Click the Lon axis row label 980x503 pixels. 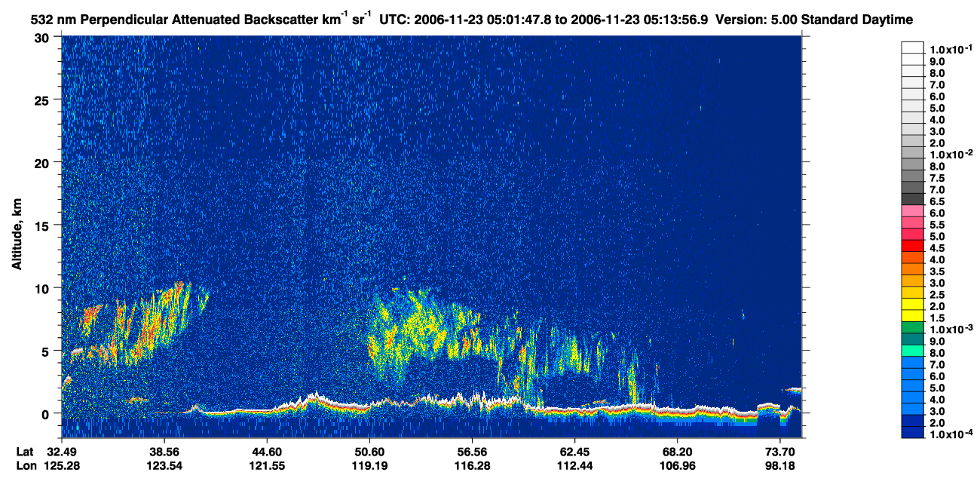[25, 465]
